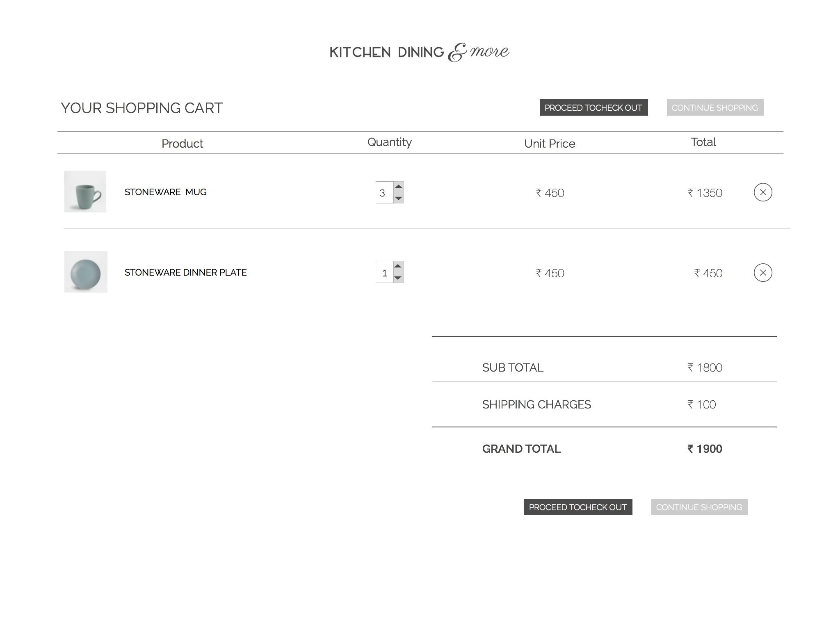Click the Product column header
840x630 pixels.
coord(182,144)
